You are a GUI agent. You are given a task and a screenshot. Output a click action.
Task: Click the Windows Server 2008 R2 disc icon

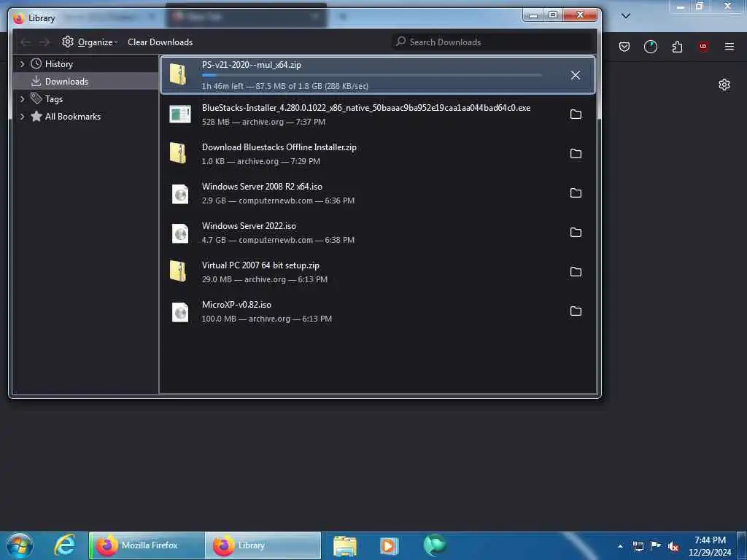[x=180, y=194]
